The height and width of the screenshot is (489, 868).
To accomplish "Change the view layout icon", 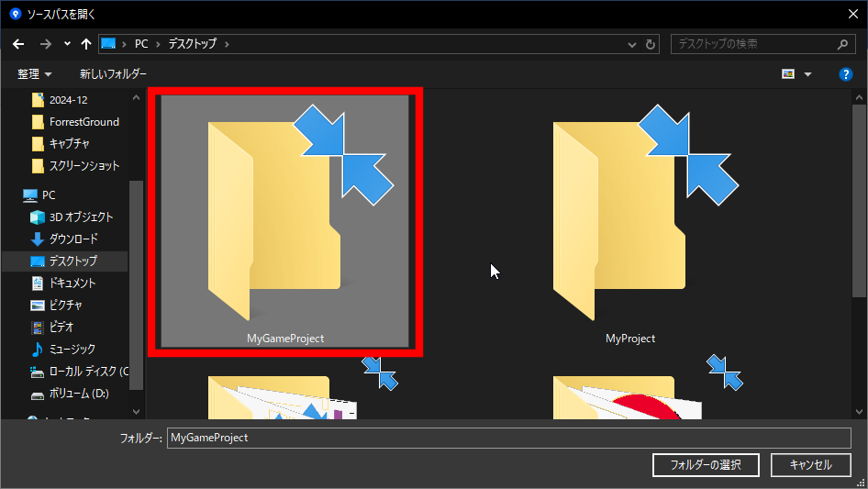I will point(788,73).
